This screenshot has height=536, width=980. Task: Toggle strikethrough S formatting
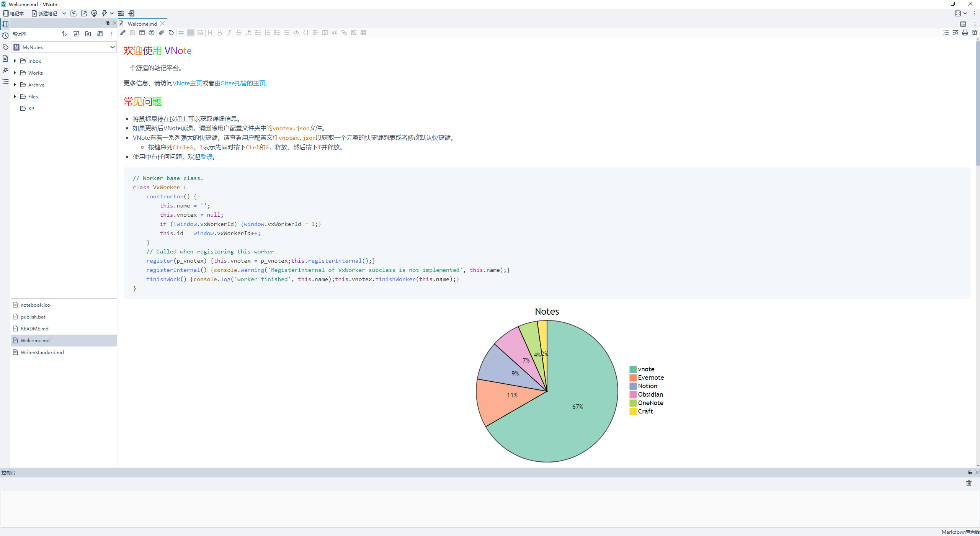(239, 33)
